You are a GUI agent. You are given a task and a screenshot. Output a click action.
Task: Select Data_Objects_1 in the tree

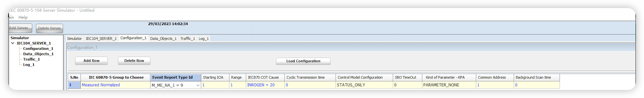tap(38, 54)
